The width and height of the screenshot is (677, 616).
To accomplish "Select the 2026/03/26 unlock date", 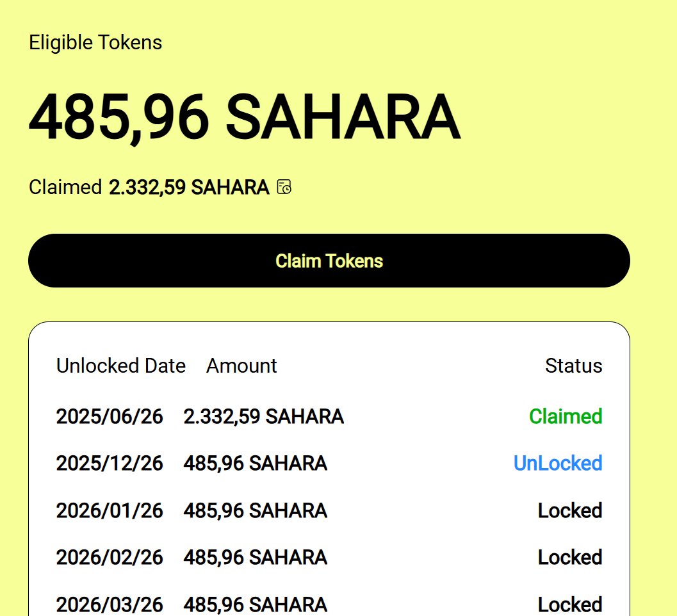I will tap(110, 604).
